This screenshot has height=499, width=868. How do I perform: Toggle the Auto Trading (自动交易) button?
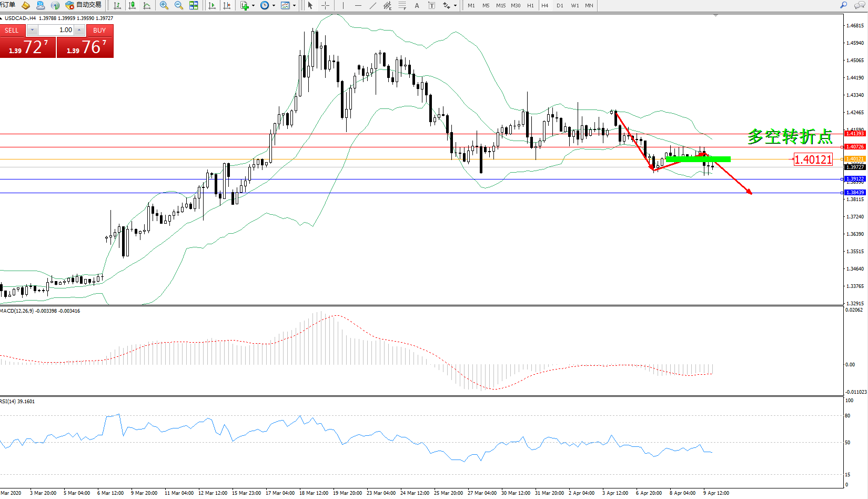pos(83,5)
